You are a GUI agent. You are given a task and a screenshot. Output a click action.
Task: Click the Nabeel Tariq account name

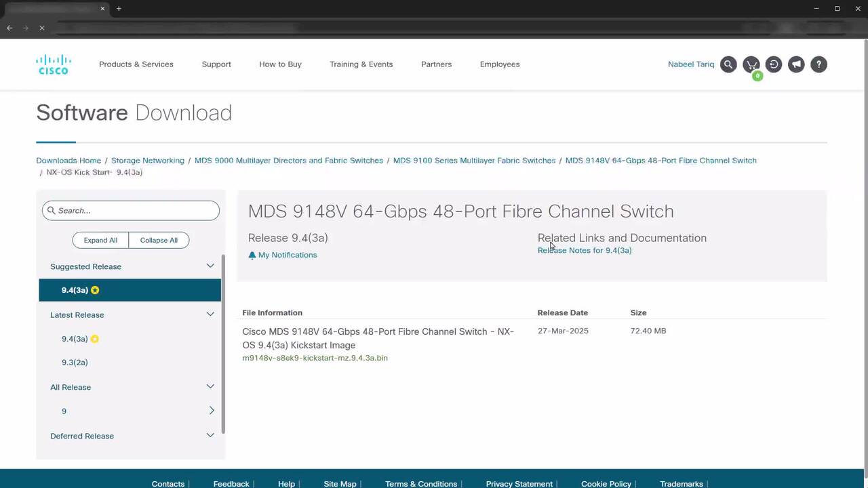click(x=691, y=64)
